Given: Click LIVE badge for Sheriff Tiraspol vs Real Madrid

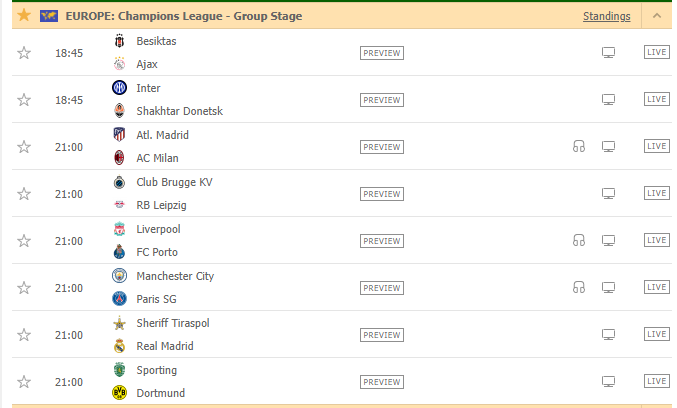Looking at the screenshot, I should 657,334.
